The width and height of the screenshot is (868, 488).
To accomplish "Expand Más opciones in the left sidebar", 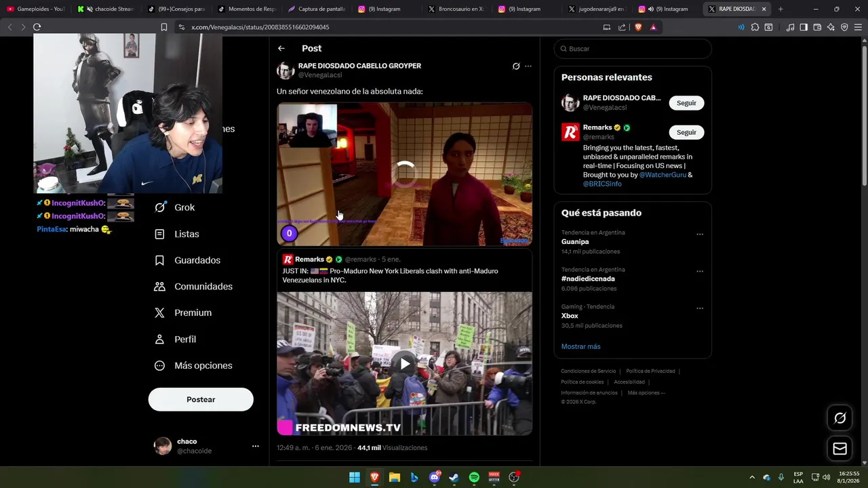I will point(194,365).
